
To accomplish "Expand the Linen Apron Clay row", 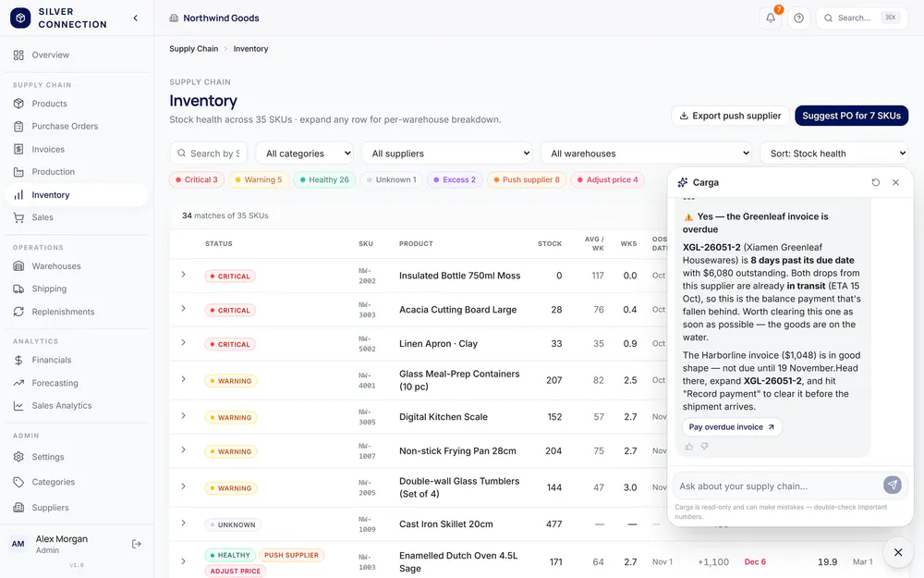I will tap(183, 343).
